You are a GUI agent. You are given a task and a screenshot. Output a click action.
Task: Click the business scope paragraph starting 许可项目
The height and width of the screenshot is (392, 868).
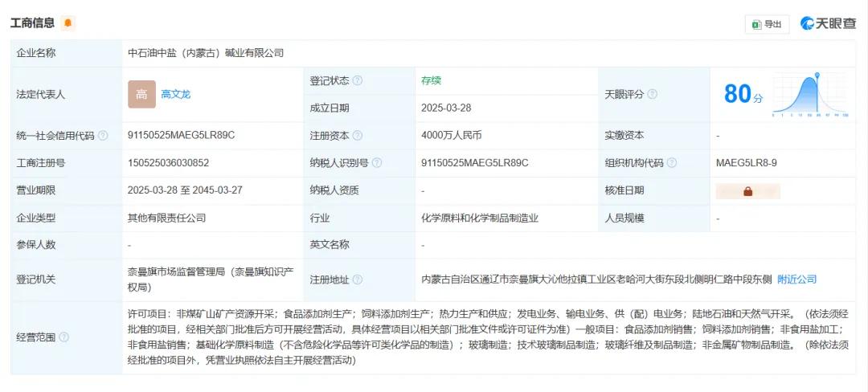click(x=488, y=337)
